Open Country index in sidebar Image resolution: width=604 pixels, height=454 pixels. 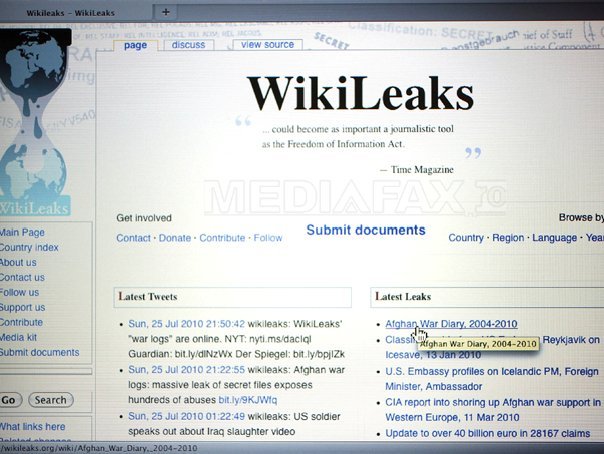(x=29, y=248)
